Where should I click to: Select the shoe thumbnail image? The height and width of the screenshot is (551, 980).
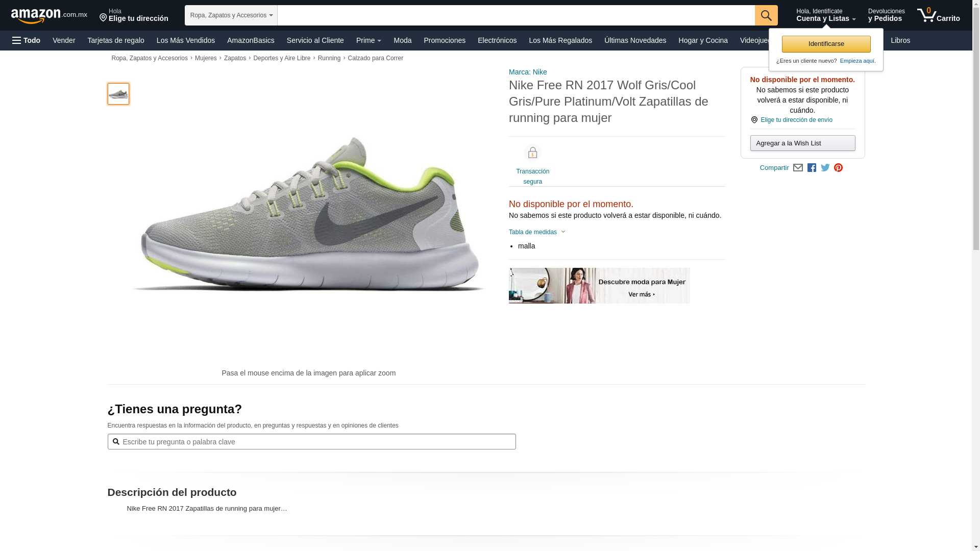tap(118, 94)
